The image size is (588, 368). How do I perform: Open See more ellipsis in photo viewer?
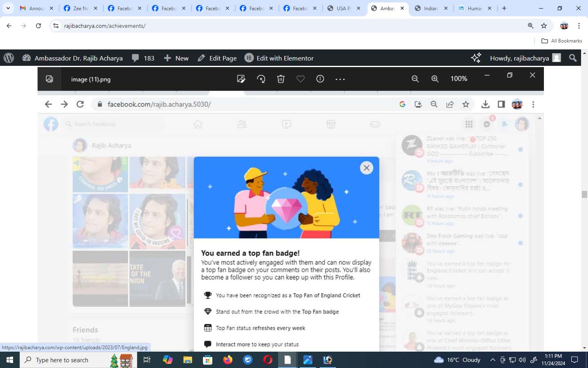[340, 79]
